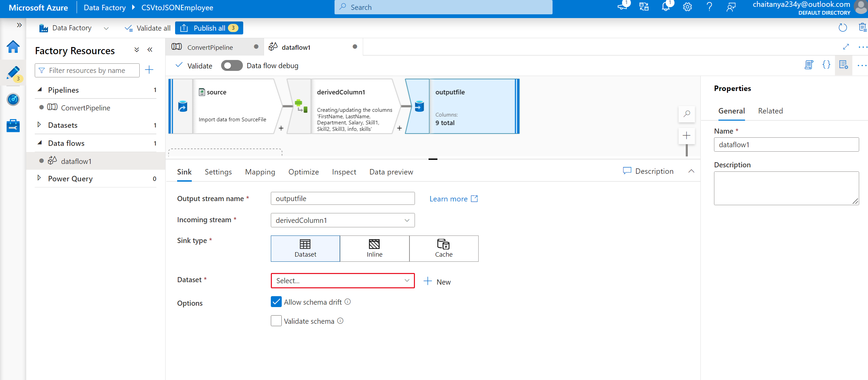The width and height of the screenshot is (868, 380).
Task: Click the canvas search magnifier icon
Action: coord(686,114)
